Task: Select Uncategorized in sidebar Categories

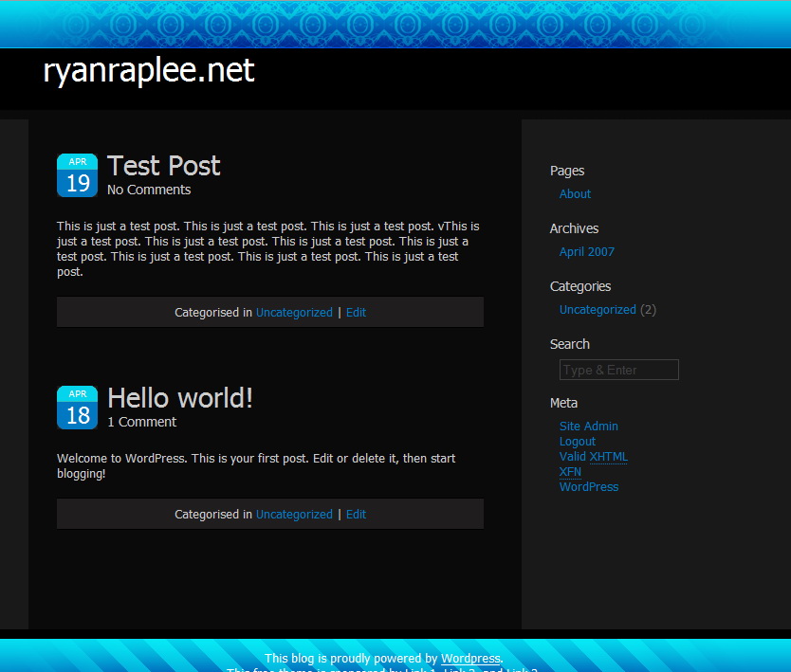Action: tap(598, 310)
